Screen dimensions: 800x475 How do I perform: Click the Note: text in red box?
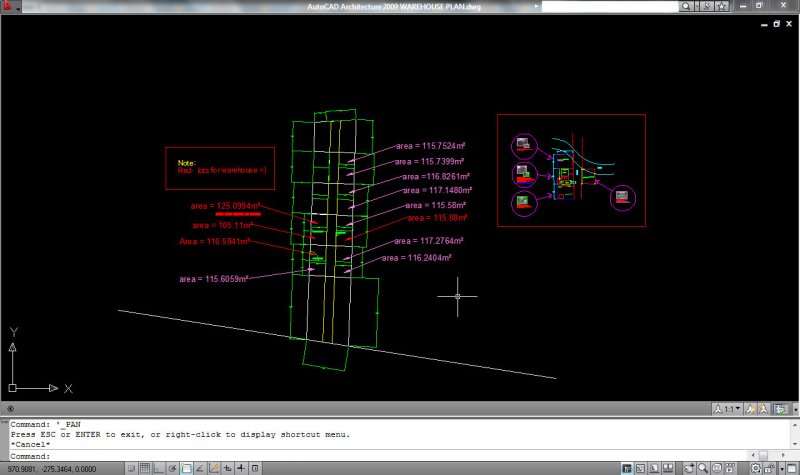[x=186, y=163]
